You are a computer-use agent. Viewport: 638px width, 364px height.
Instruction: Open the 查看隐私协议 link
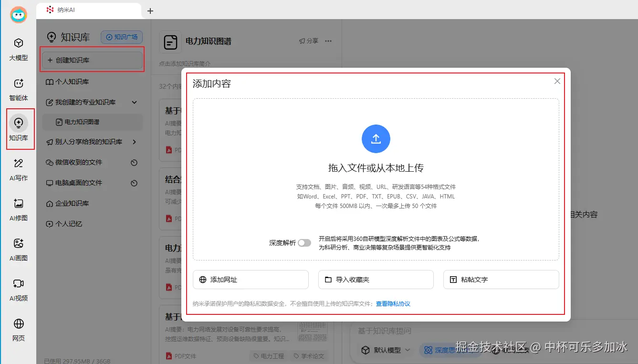coord(393,304)
